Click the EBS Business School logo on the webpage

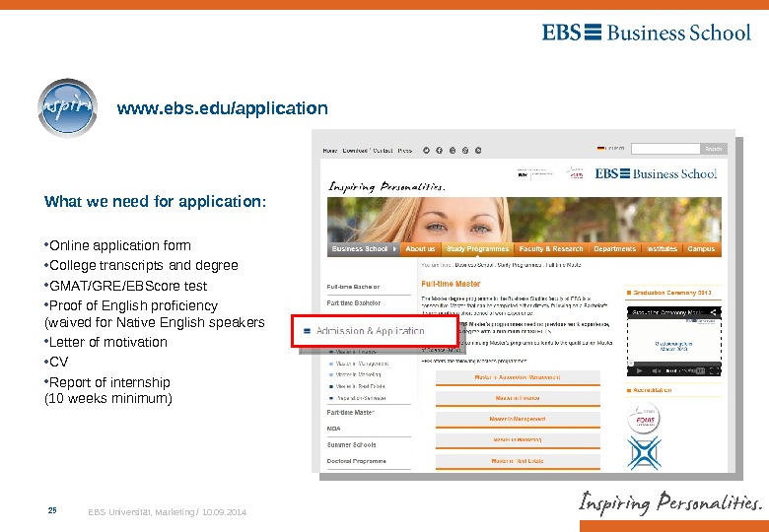(656, 173)
